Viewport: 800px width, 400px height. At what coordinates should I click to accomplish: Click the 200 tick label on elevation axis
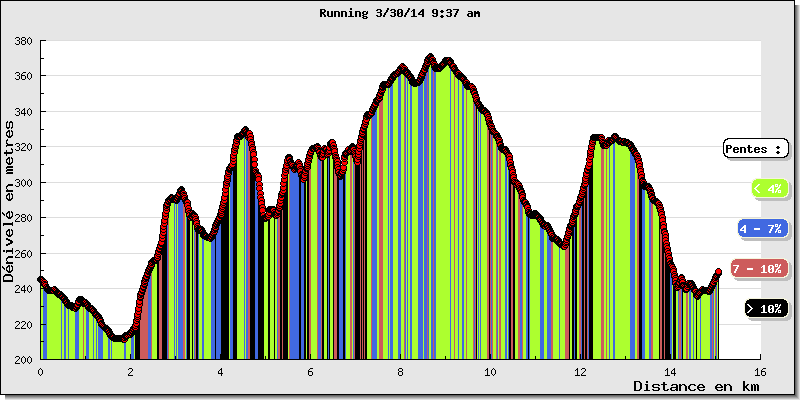tap(23, 360)
